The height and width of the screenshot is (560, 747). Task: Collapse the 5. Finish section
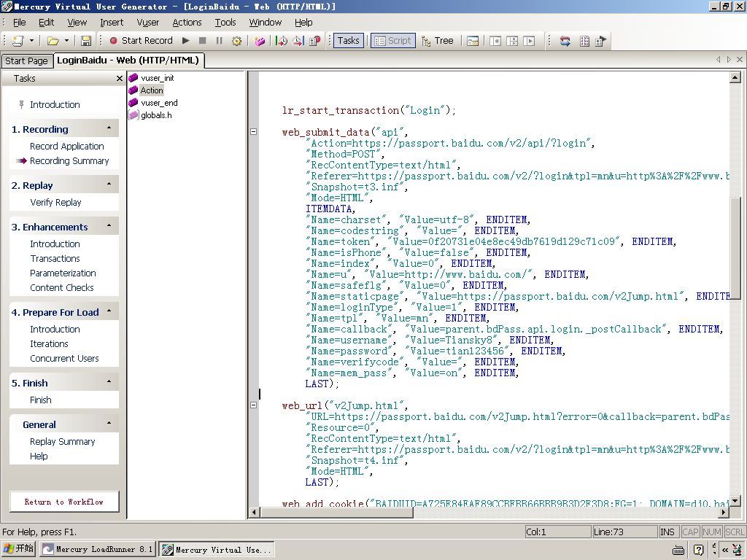point(109,381)
